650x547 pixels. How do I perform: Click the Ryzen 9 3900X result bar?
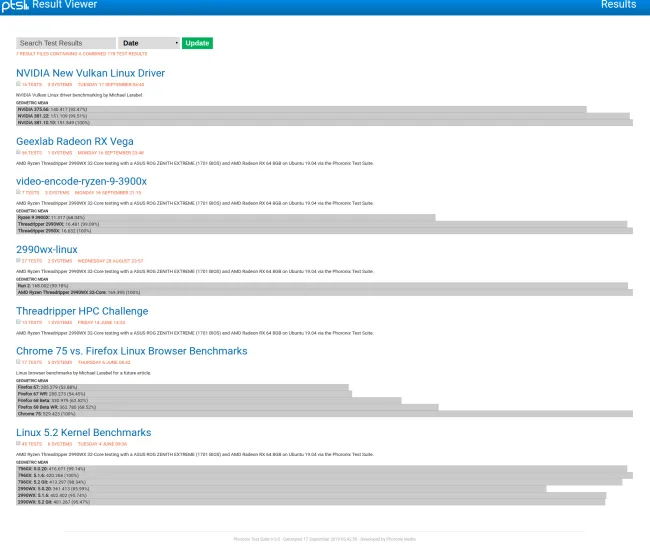[x=226, y=218]
